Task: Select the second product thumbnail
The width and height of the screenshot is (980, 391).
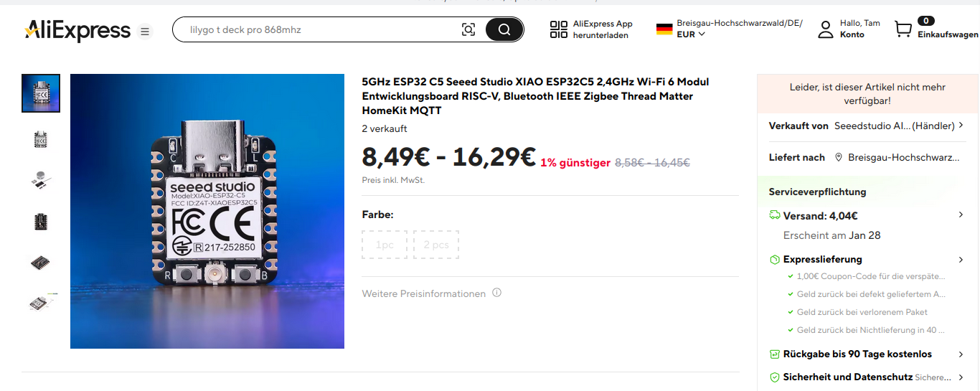Action: [x=41, y=138]
